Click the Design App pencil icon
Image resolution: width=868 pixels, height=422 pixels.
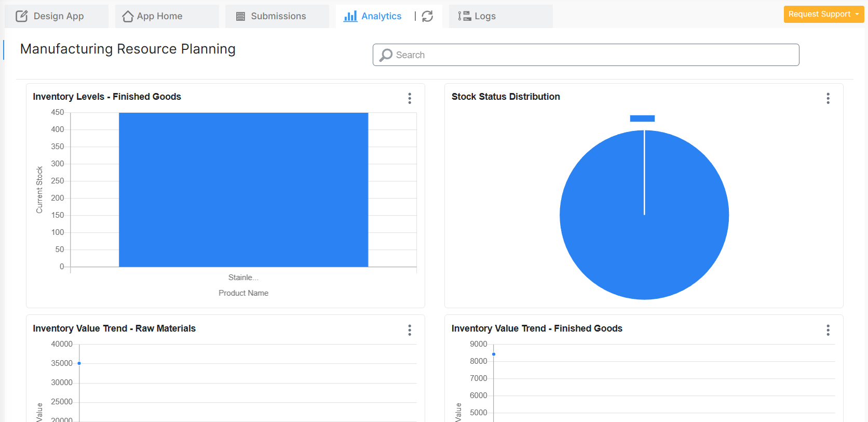pyautogui.click(x=22, y=16)
